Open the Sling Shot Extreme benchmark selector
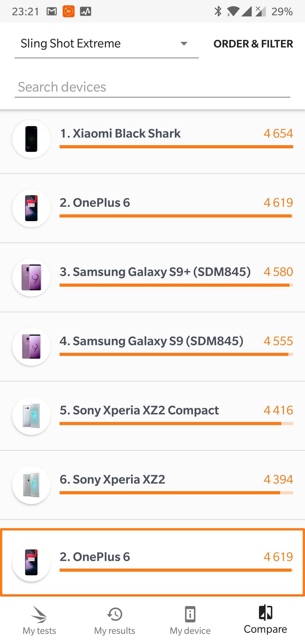 point(71,43)
